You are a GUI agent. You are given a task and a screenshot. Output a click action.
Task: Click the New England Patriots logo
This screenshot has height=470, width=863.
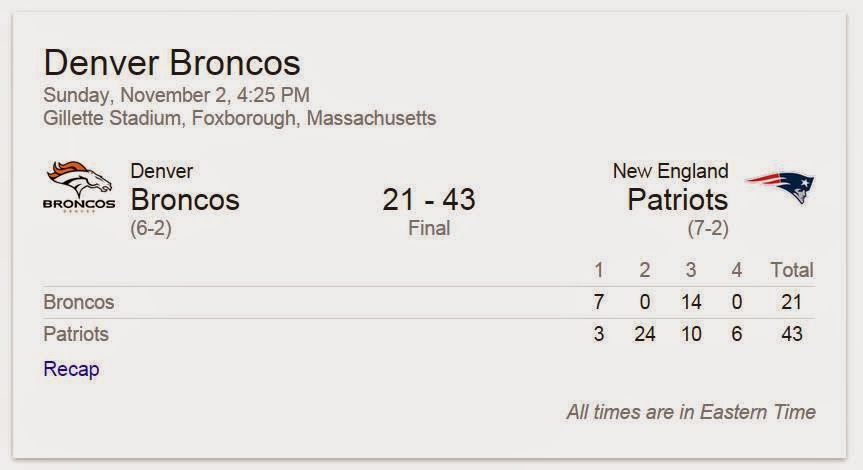click(778, 187)
